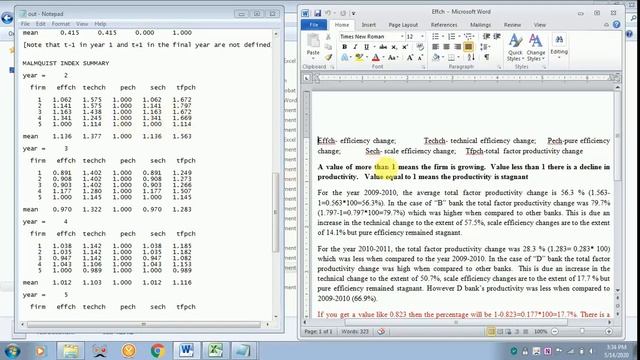Switch to the Review tab
Image resolution: width=640 pixels, height=360 pixels.
[512, 25]
